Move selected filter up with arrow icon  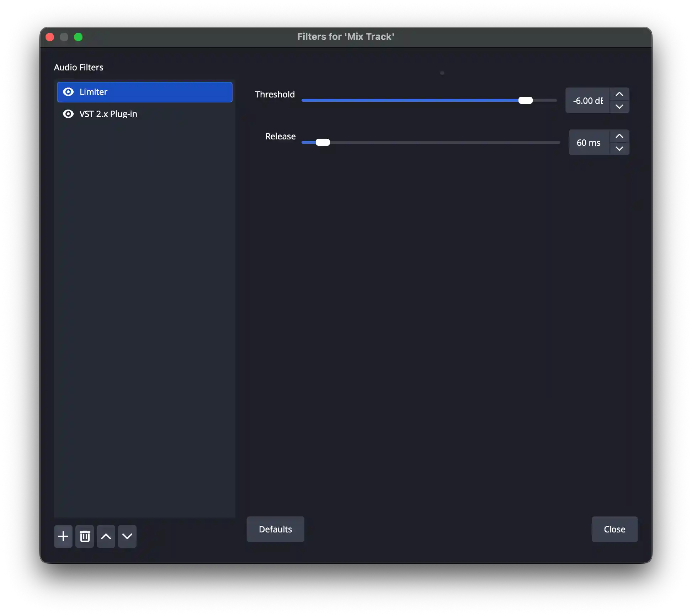tap(106, 536)
